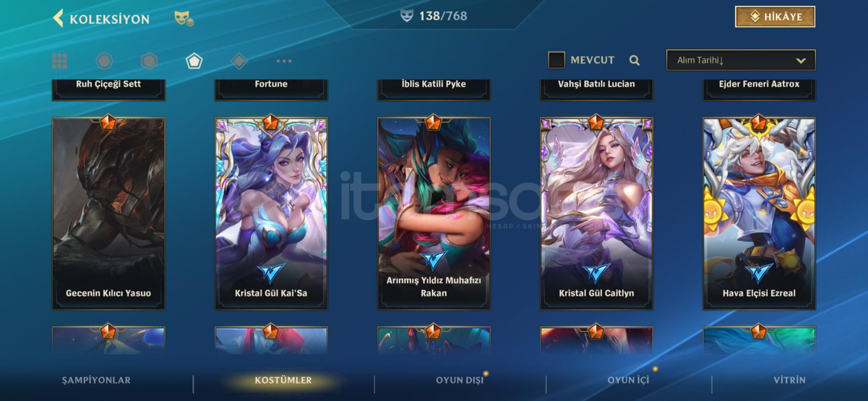
Task: Go back using the Koleksiyon arrow
Action: [58, 18]
